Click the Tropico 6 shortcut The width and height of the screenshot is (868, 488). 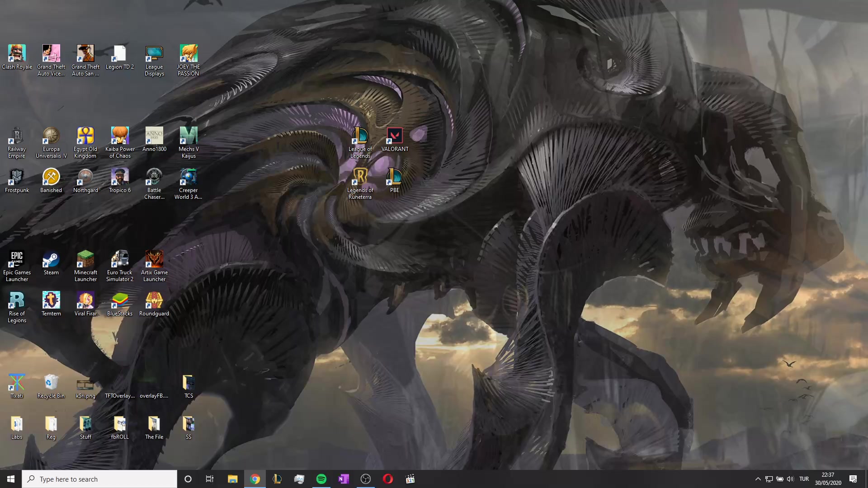[x=120, y=181]
